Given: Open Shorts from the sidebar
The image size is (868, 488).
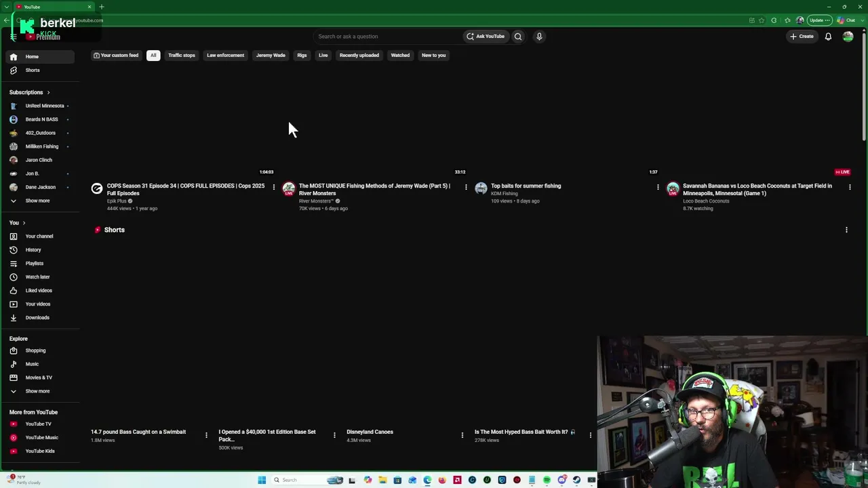Looking at the screenshot, I should (x=41, y=70).
